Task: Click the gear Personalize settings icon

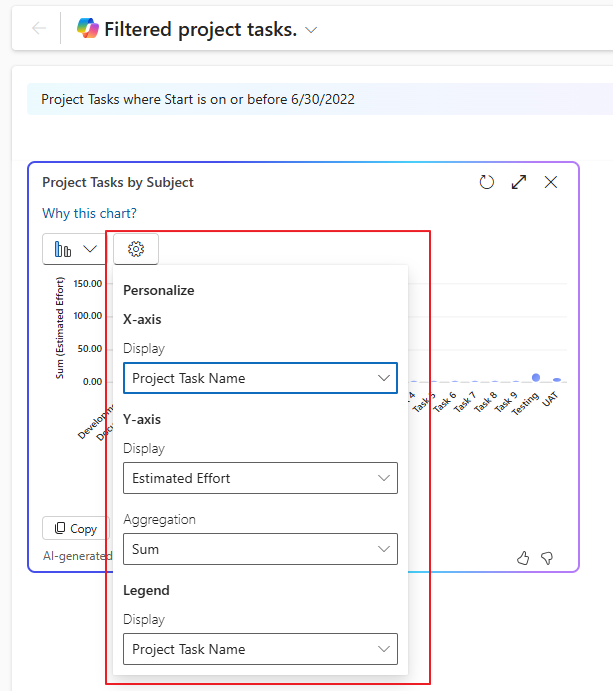Action: pyautogui.click(x=136, y=249)
